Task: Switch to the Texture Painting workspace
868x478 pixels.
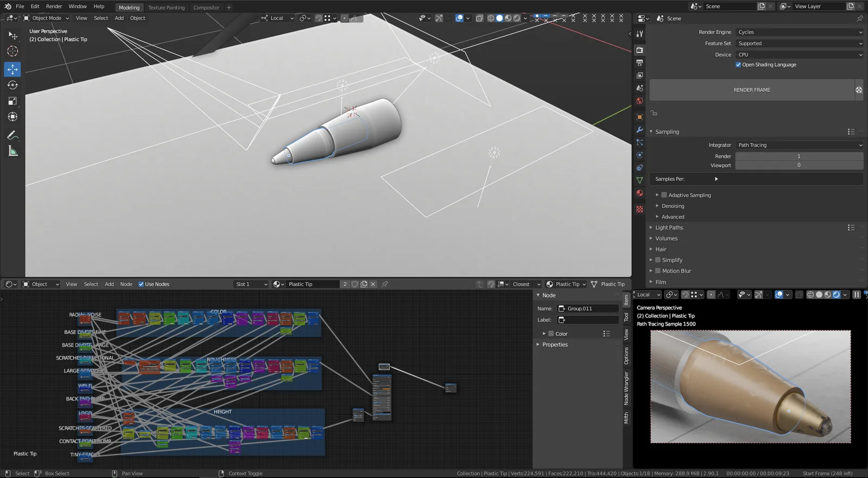Action: pyautogui.click(x=167, y=8)
